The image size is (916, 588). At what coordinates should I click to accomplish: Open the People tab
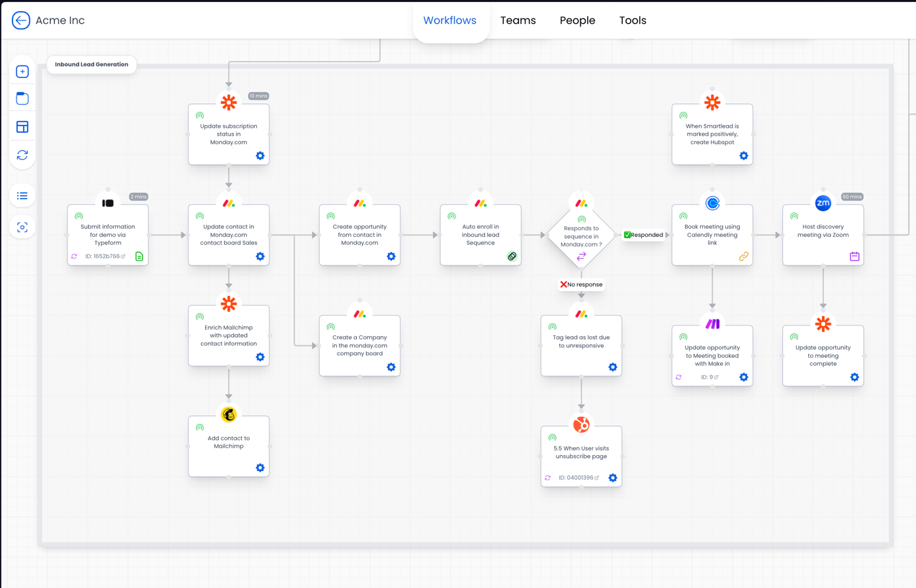(x=577, y=20)
